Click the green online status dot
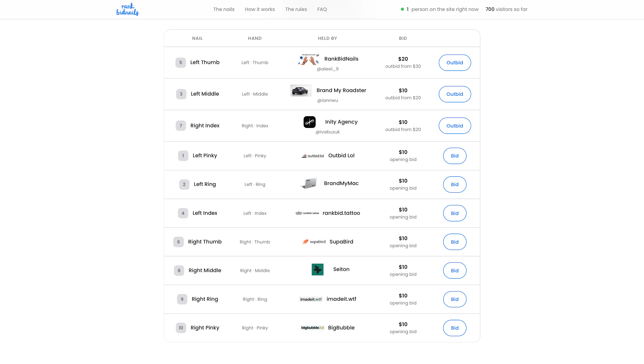This screenshot has width=644, height=364. (402, 9)
